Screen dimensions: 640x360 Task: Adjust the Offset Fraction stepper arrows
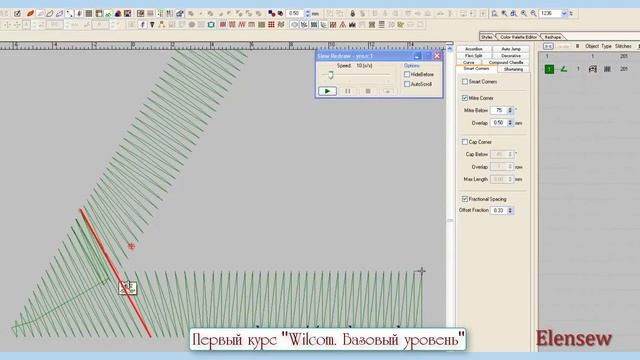(x=510, y=210)
